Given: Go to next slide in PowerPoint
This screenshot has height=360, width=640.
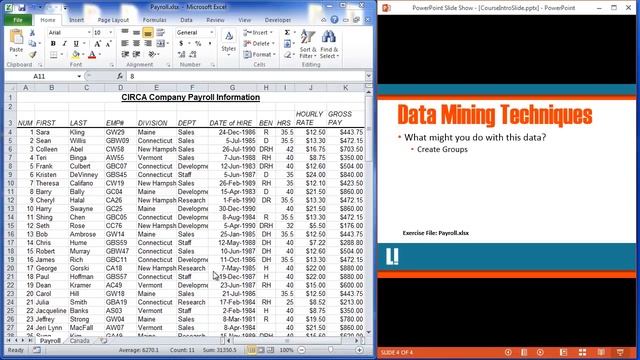Looking at the screenshot, I should click(540, 352).
